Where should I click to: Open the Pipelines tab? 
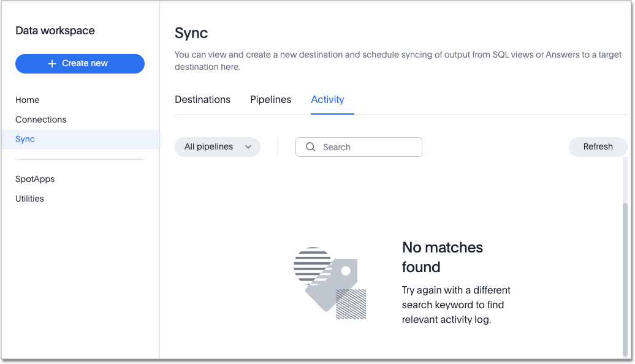click(270, 99)
